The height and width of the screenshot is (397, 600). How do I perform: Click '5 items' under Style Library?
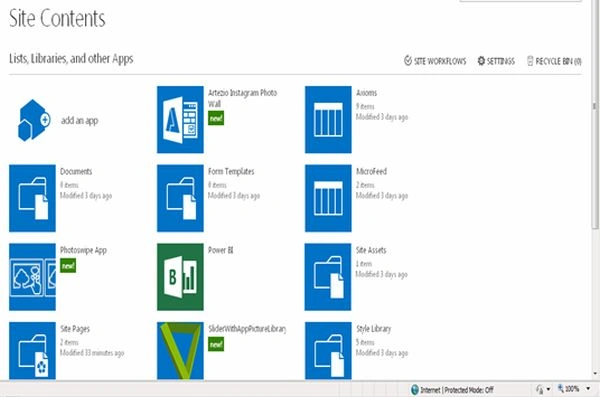point(365,342)
